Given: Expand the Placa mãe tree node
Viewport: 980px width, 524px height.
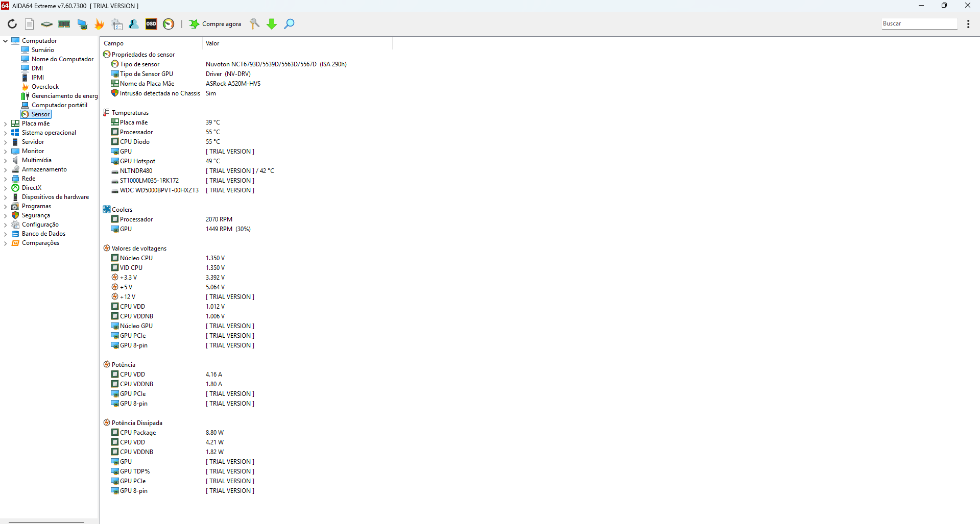Looking at the screenshot, I should (5, 123).
